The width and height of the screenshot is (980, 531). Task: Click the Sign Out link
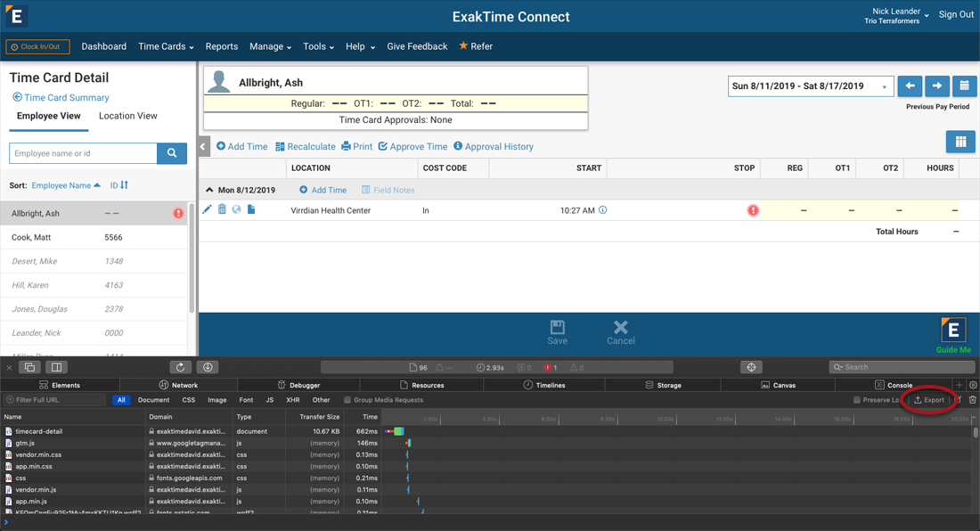click(956, 14)
